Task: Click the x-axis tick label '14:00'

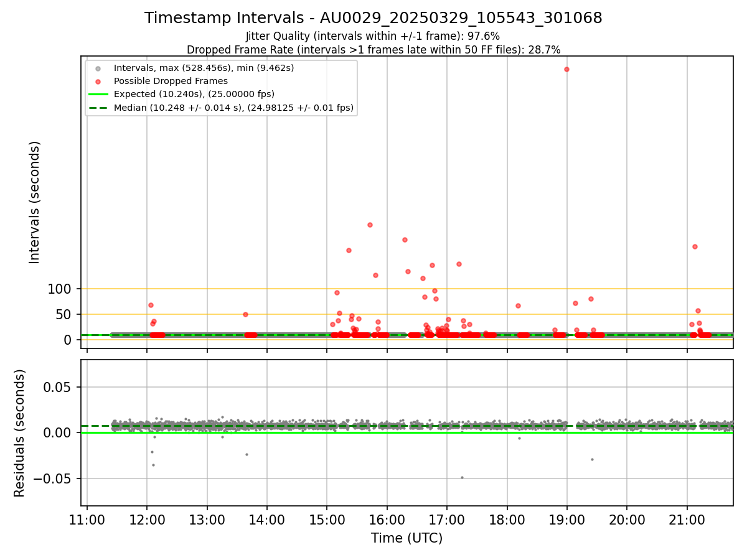Action: tap(267, 519)
